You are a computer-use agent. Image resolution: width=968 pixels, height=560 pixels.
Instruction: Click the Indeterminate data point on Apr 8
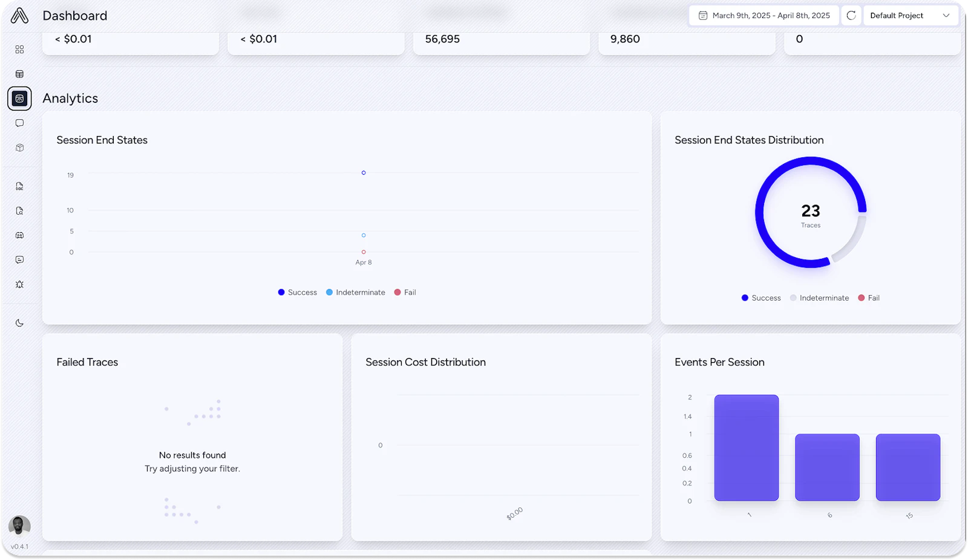tap(364, 235)
